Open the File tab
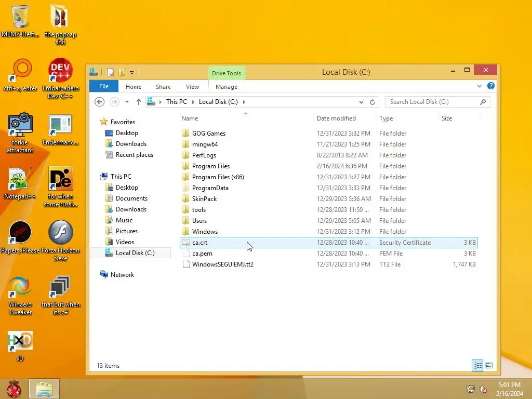The image size is (532, 399). [x=104, y=86]
